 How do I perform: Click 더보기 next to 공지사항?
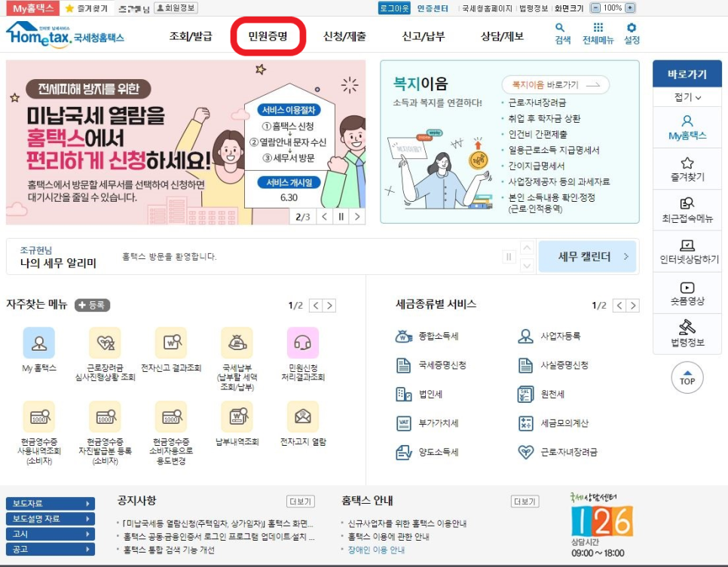[x=301, y=501]
